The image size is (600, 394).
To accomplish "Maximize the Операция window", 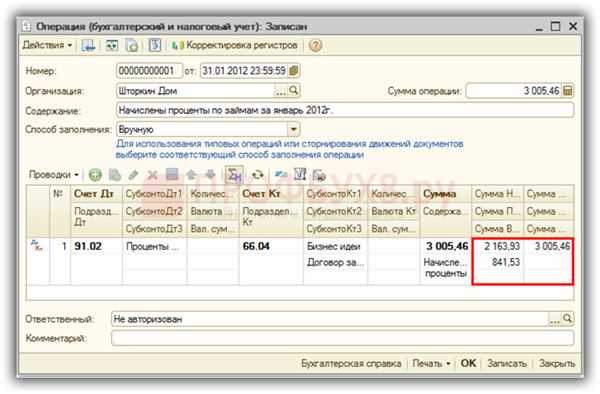I will coord(555,26).
